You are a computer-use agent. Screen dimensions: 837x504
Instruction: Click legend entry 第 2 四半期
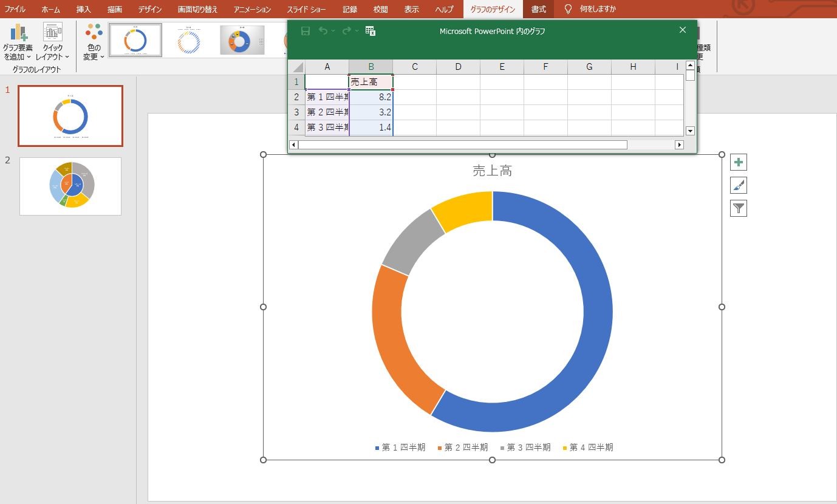pyautogui.click(x=463, y=448)
